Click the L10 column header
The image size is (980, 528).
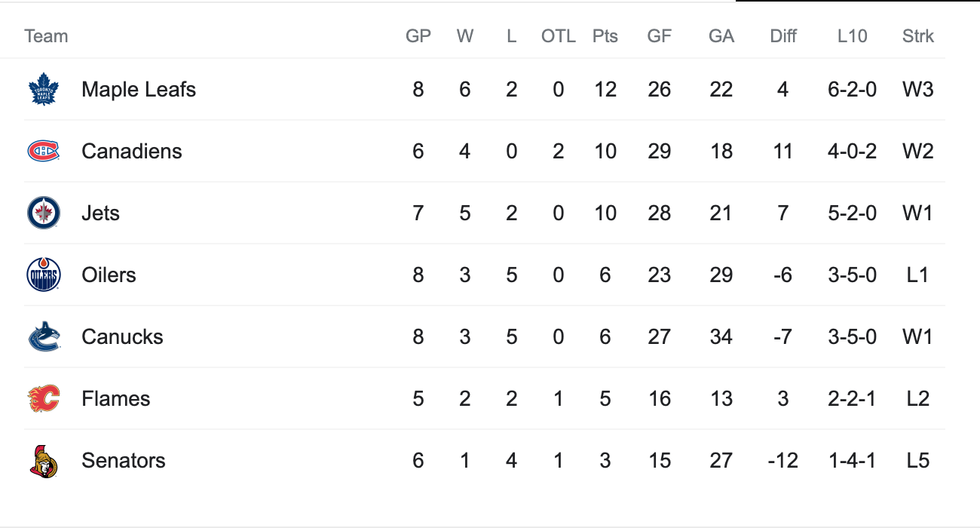point(853,36)
